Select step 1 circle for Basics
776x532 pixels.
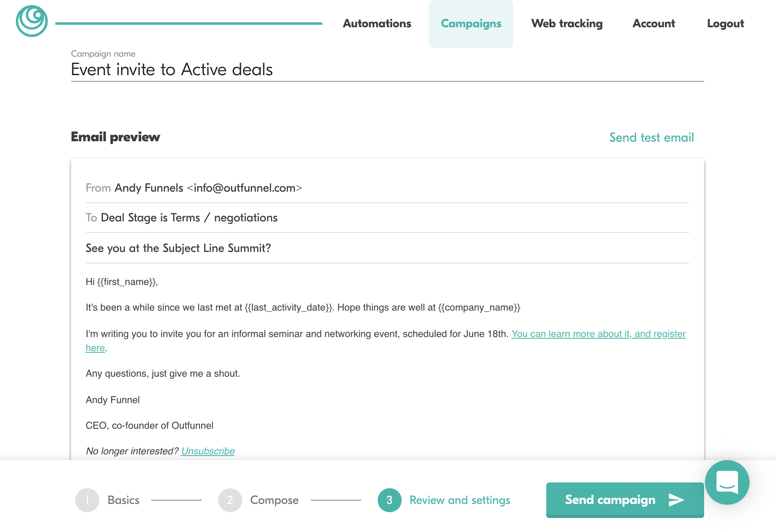87,500
